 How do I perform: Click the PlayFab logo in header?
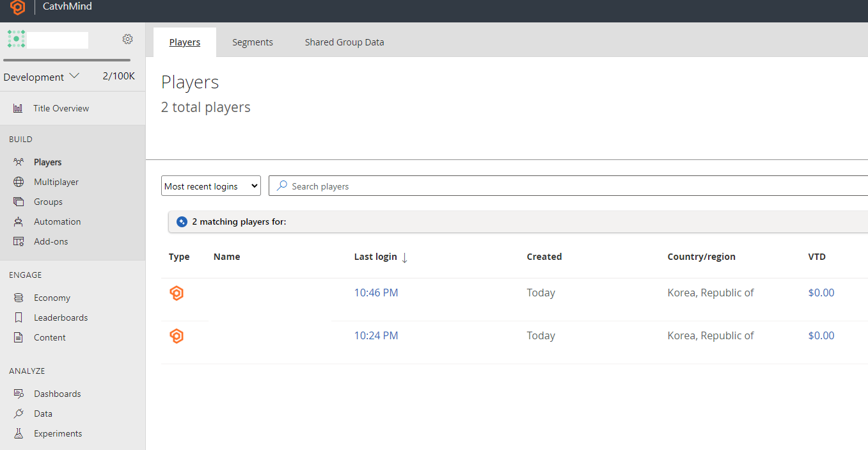click(18, 7)
